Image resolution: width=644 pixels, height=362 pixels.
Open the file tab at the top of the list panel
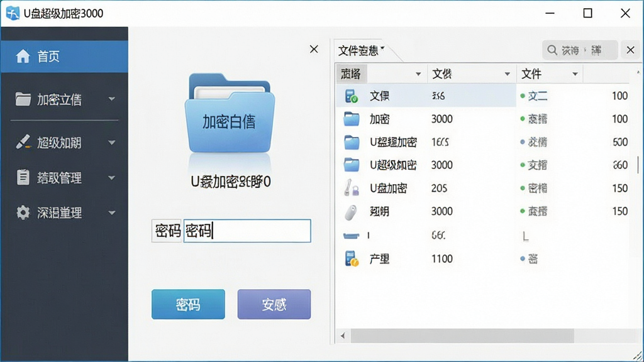pyautogui.click(x=361, y=51)
